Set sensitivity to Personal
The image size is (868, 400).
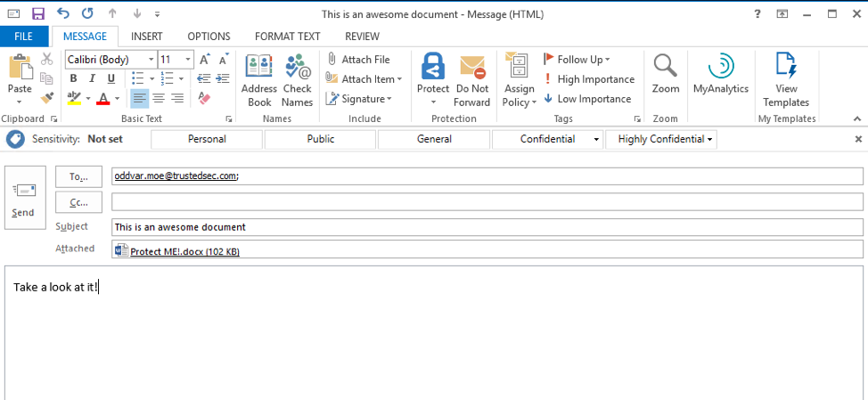click(x=207, y=139)
